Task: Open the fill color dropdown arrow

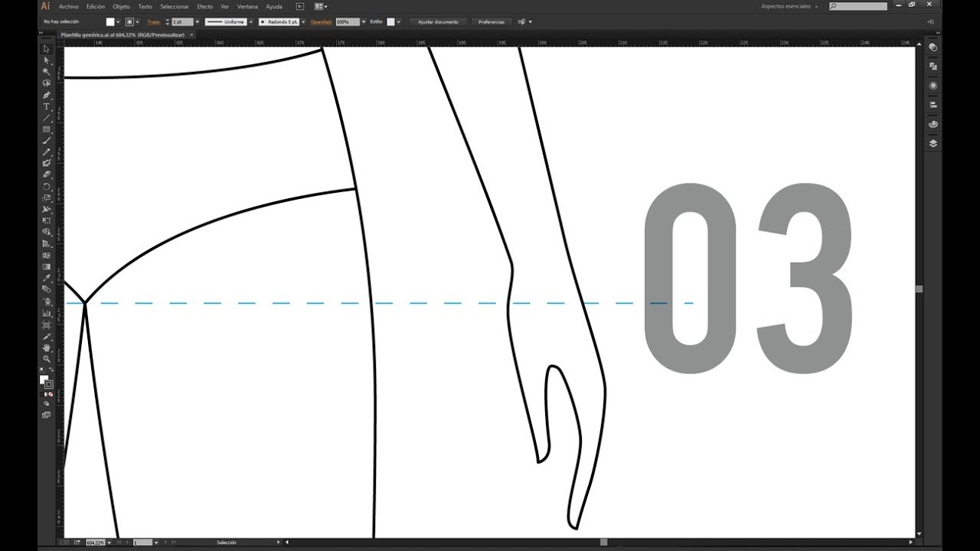Action: 119,22
